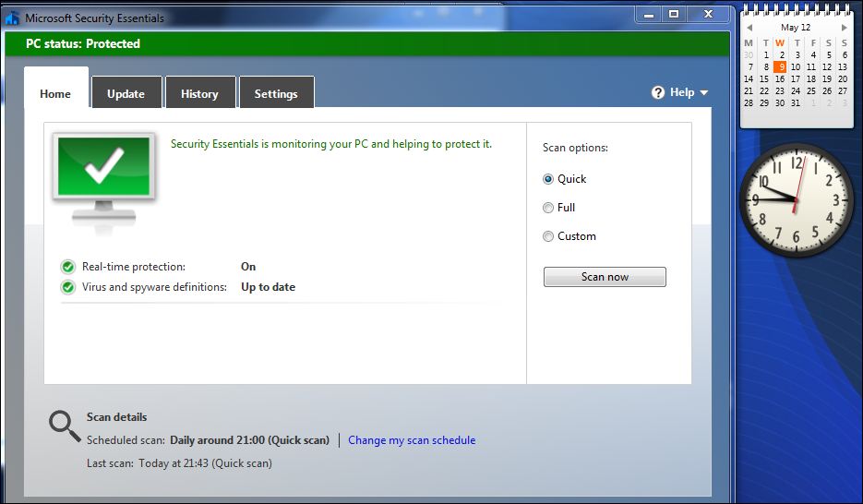Click 'Daily around 21:00 (Quick scan)' text
Image resolution: width=863 pixels, height=504 pixels.
tap(249, 440)
